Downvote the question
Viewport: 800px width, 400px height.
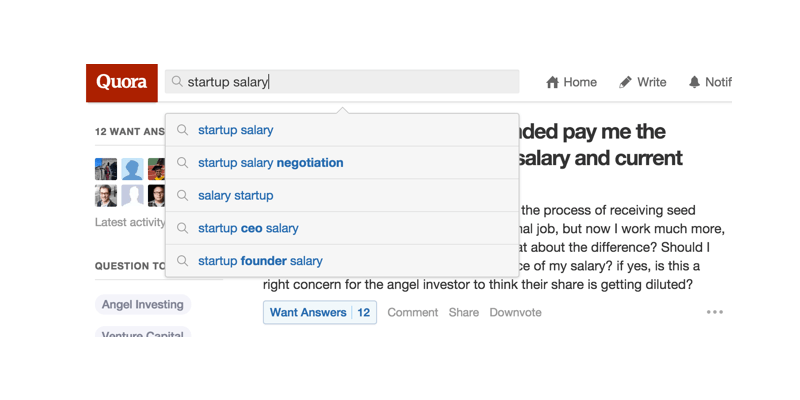(x=515, y=312)
